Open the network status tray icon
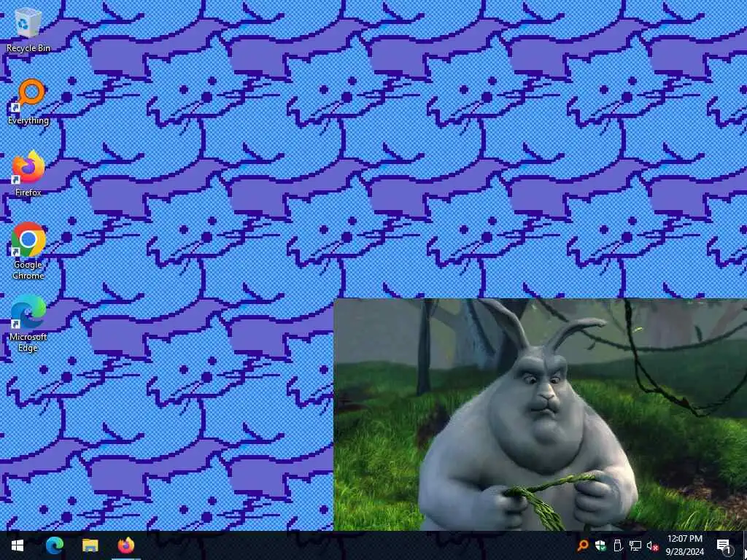This screenshot has height=560, width=747. tap(635, 545)
